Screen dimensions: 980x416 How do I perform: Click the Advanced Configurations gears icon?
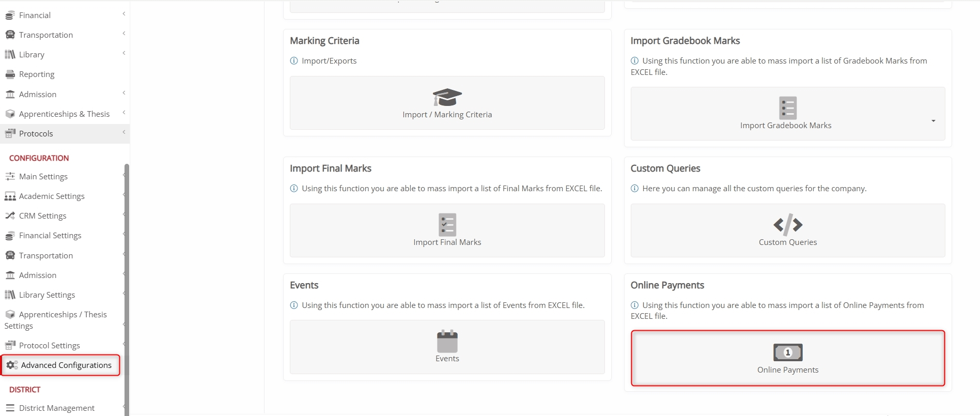tap(12, 365)
